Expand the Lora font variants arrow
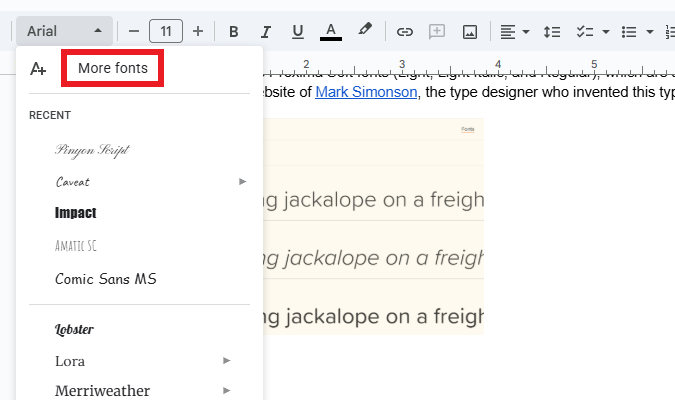 [x=227, y=360]
